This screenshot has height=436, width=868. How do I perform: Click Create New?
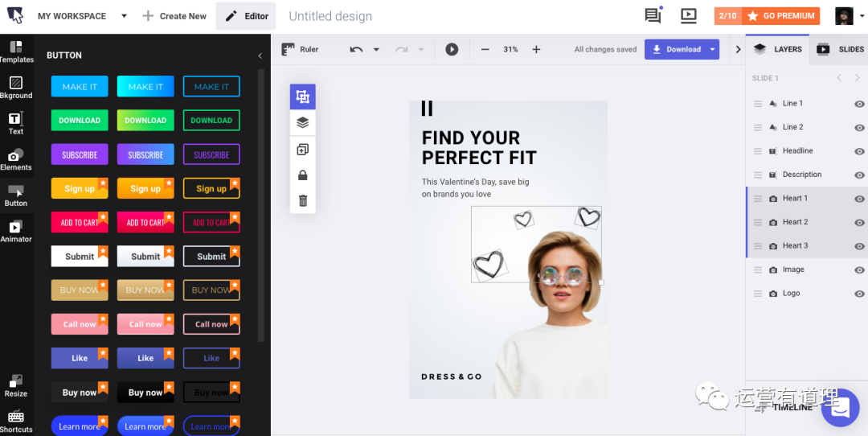pyautogui.click(x=174, y=16)
